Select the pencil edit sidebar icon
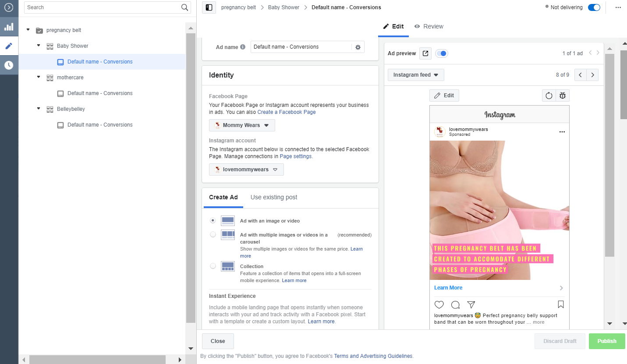 [9, 46]
